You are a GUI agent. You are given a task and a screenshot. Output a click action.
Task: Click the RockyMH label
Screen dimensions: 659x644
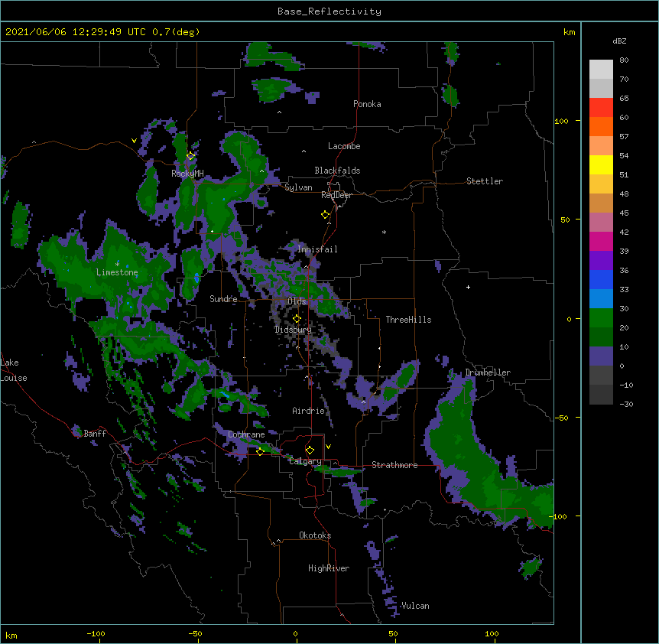point(187,174)
